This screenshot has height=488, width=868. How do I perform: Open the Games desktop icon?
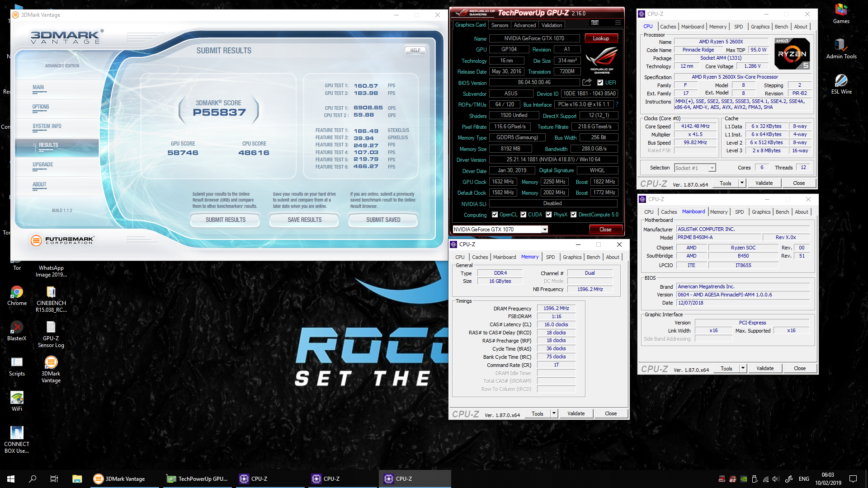point(841,14)
